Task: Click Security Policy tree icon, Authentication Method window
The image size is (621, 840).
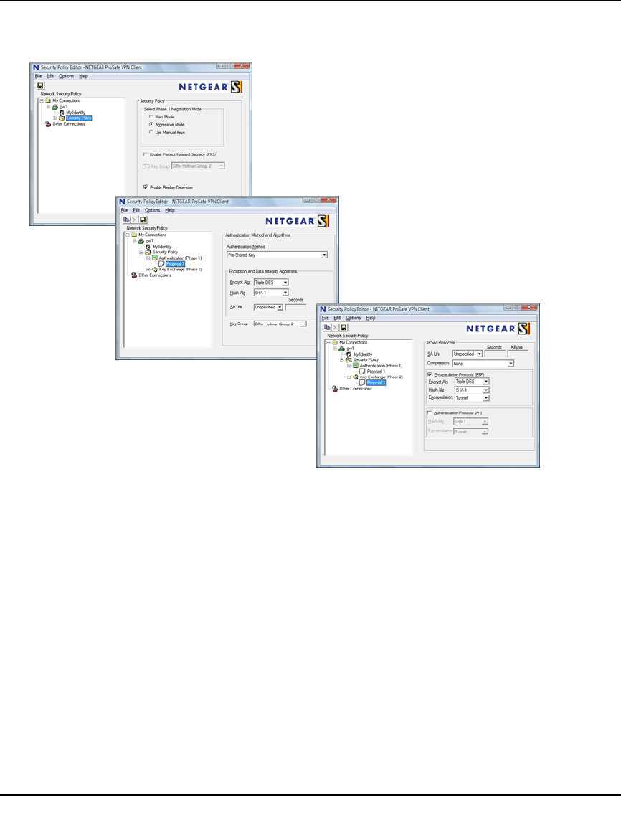Action: (x=148, y=252)
